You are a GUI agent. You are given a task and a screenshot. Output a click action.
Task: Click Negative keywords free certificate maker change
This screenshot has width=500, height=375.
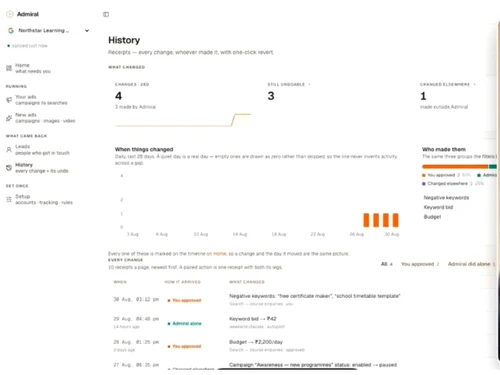click(x=315, y=296)
